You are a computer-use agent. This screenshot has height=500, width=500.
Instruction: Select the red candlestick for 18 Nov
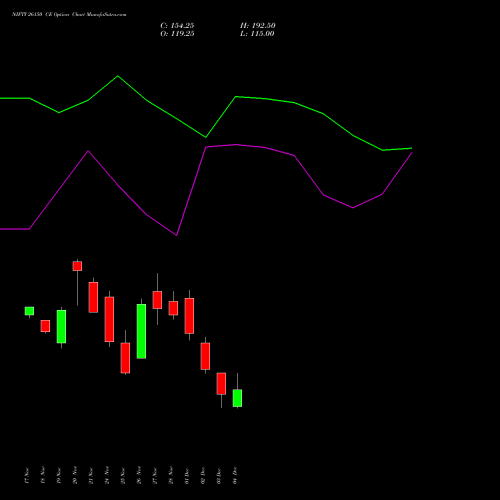click(45, 326)
